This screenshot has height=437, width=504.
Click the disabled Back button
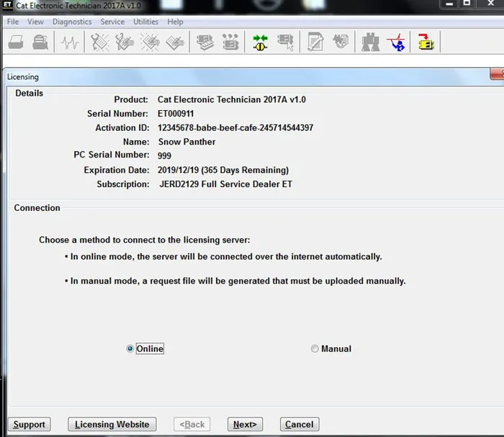point(192,424)
